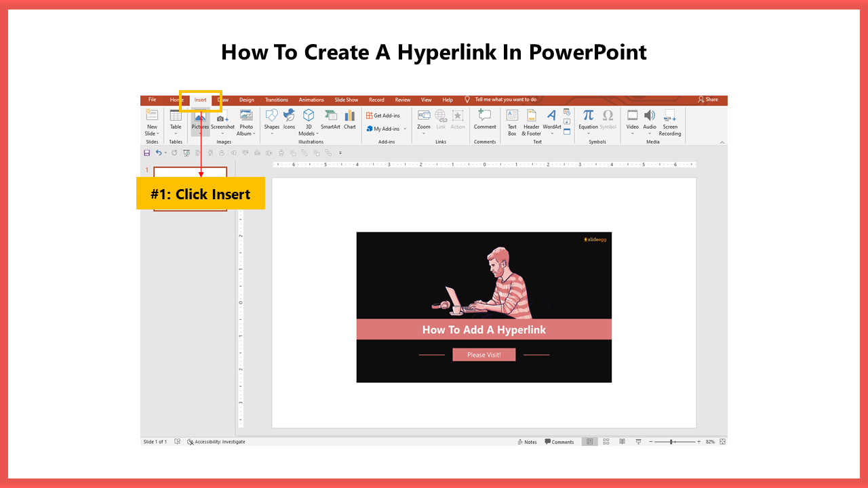This screenshot has height=488, width=868.
Task: Click the Action icon in Links group
Action: click(458, 115)
